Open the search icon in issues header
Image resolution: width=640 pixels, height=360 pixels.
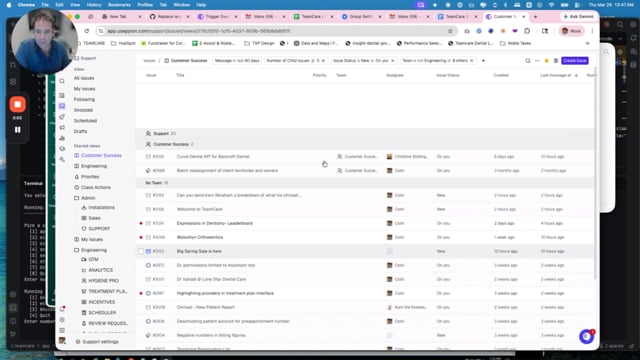click(x=528, y=61)
